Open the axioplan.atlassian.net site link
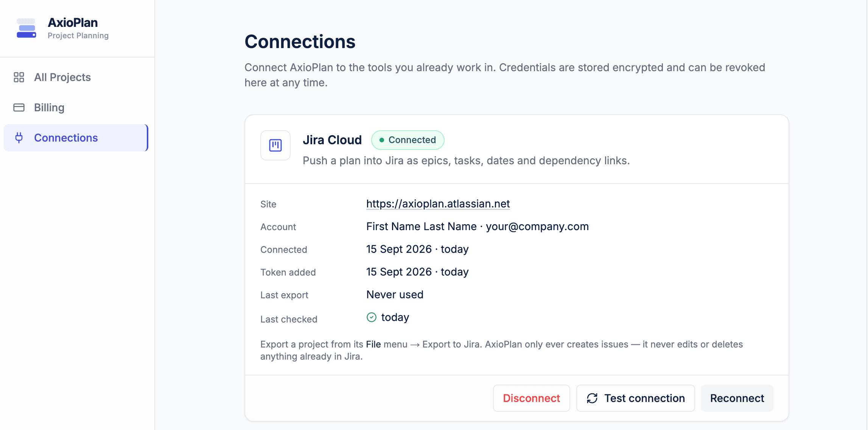Image resolution: width=868 pixels, height=430 pixels. click(x=438, y=204)
